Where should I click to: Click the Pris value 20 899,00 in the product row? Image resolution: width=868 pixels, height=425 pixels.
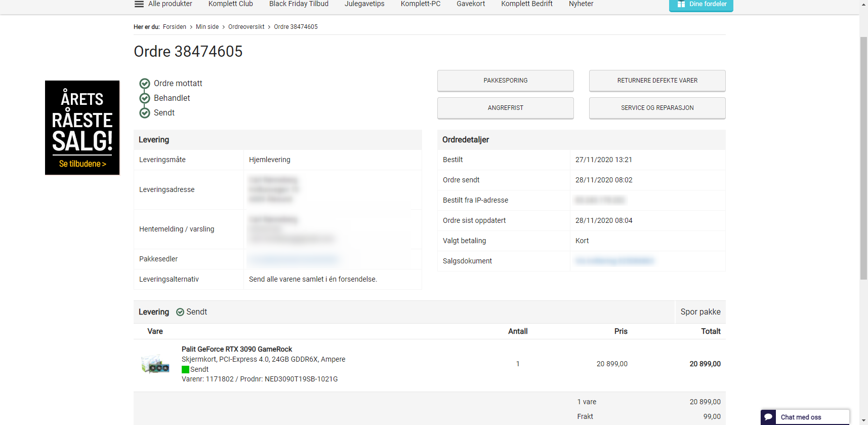pos(612,364)
